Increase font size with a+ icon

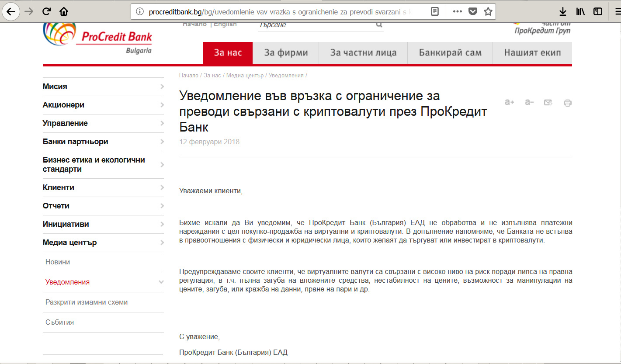coord(509,102)
